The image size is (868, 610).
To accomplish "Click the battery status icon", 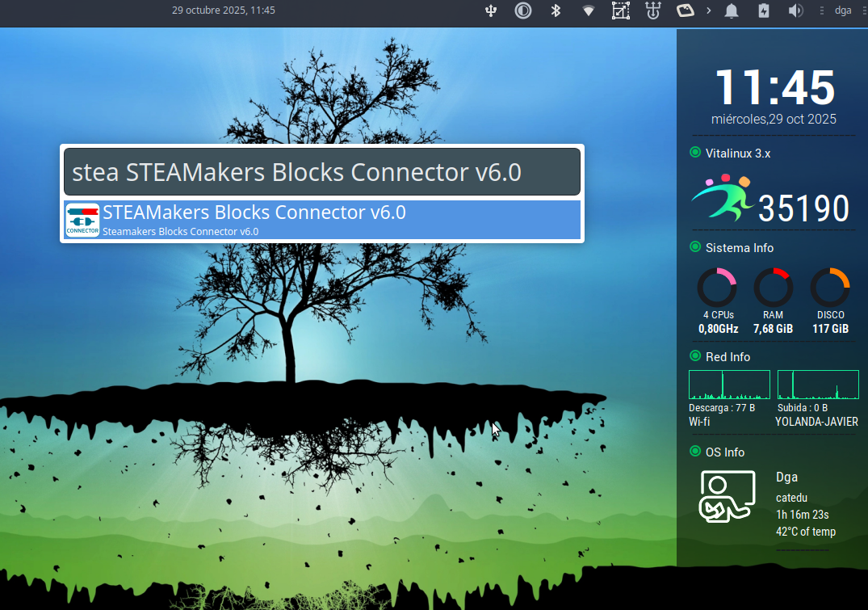I will 763,11.
